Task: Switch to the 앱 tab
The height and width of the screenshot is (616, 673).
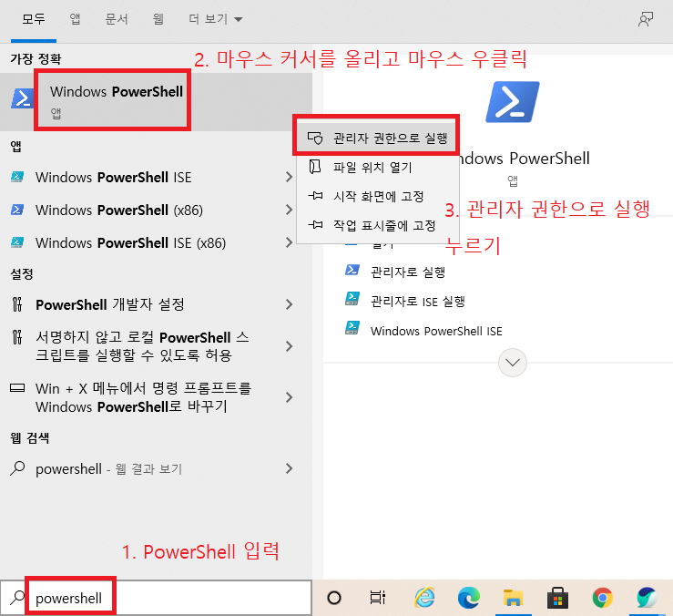Action: pyautogui.click(x=75, y=19)
